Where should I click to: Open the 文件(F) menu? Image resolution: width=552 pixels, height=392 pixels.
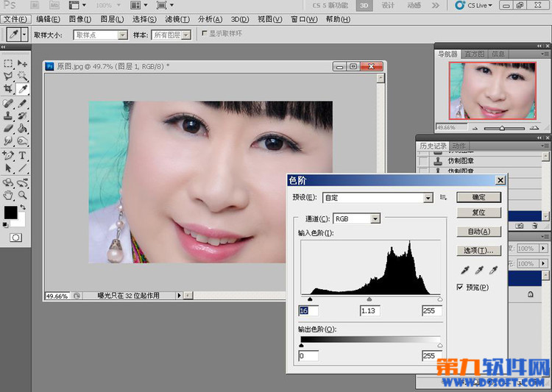tap(16, 19)
